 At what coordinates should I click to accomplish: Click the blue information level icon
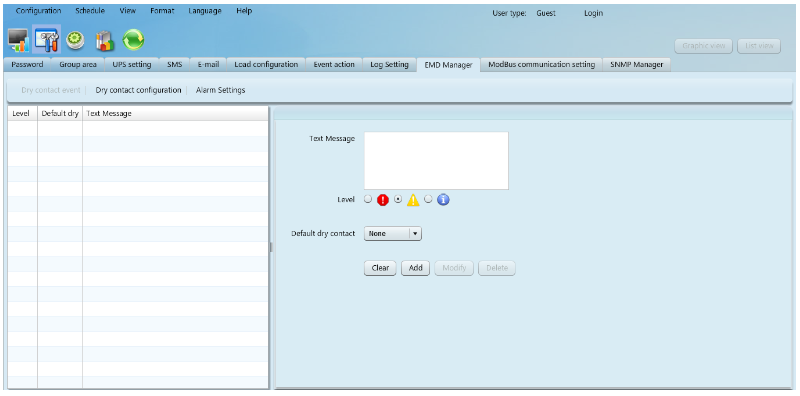point(443,200)
